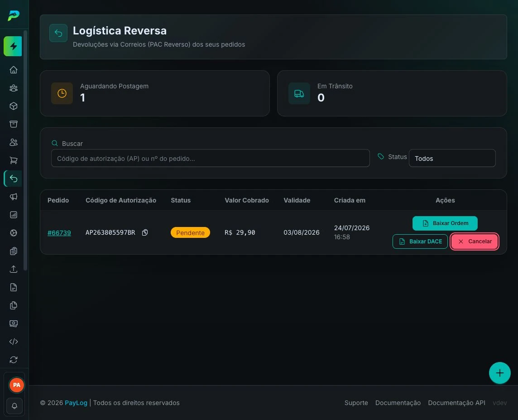
Task: Click the Baixar Ordem button
Action: (445, 223)
